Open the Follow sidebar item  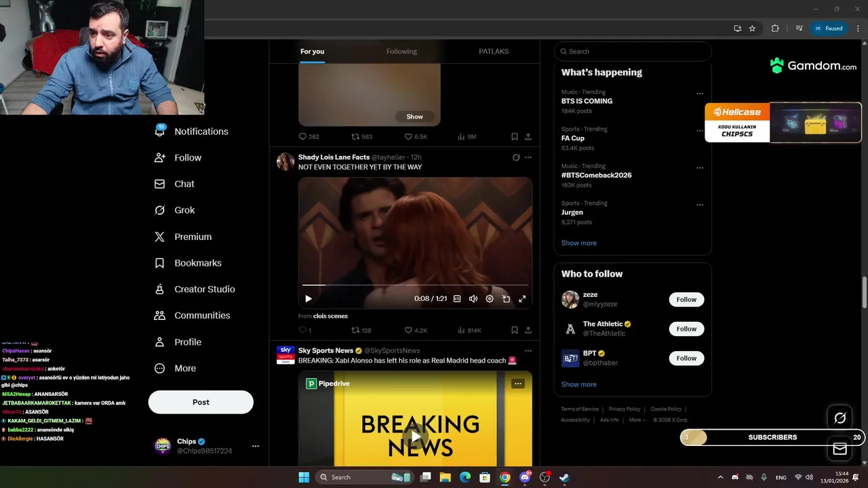click(178, 157)
